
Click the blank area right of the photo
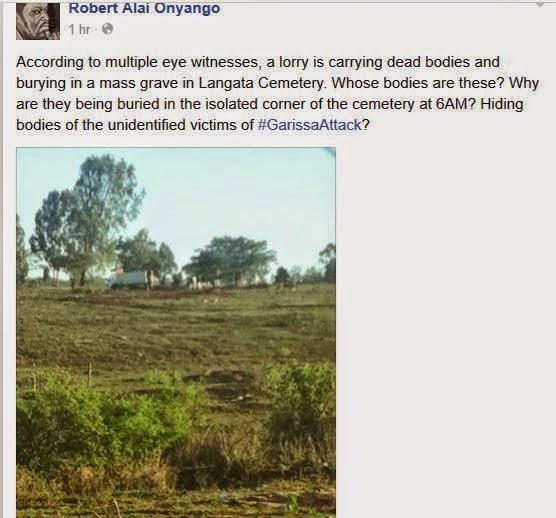(x=443, y=330)
